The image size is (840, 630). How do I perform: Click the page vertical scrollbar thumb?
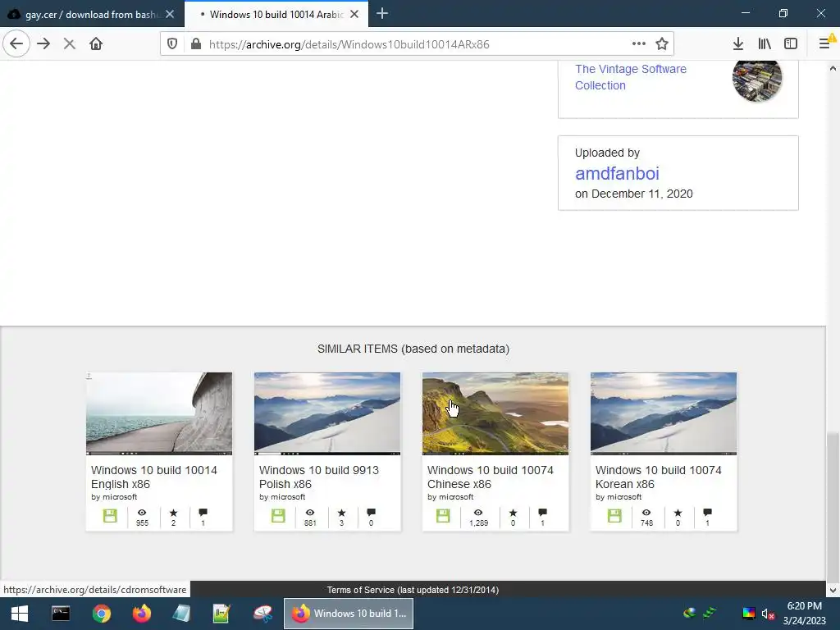[x=833, y=507]
